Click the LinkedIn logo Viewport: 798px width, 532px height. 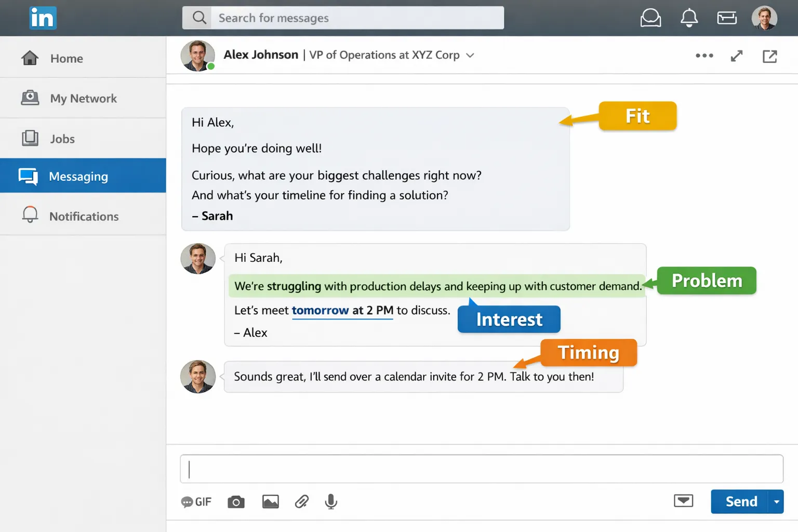click(x=43, y=17)
